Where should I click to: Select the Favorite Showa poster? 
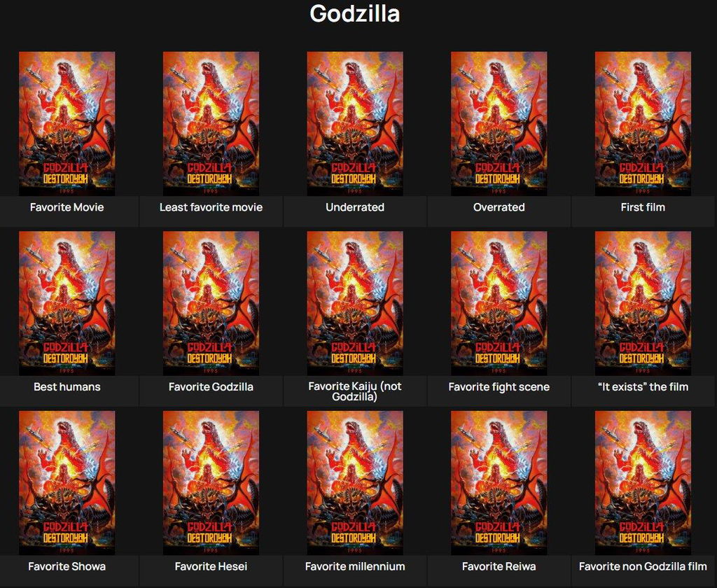pos(67,483)
